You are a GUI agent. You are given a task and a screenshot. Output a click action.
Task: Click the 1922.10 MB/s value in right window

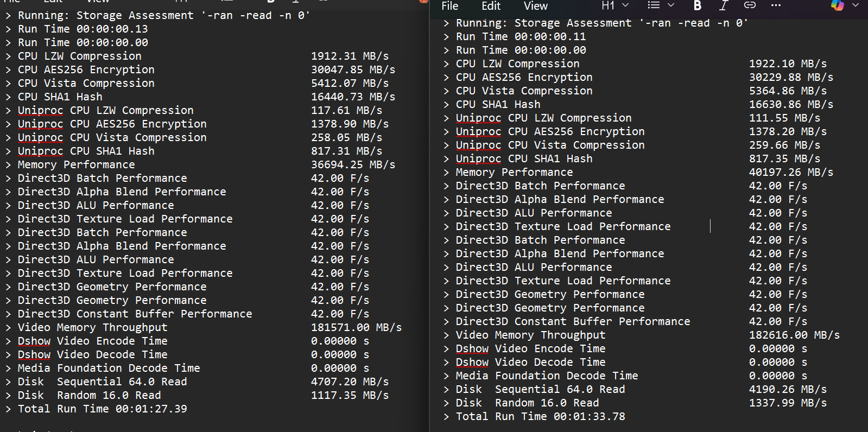tap(788, 63)
